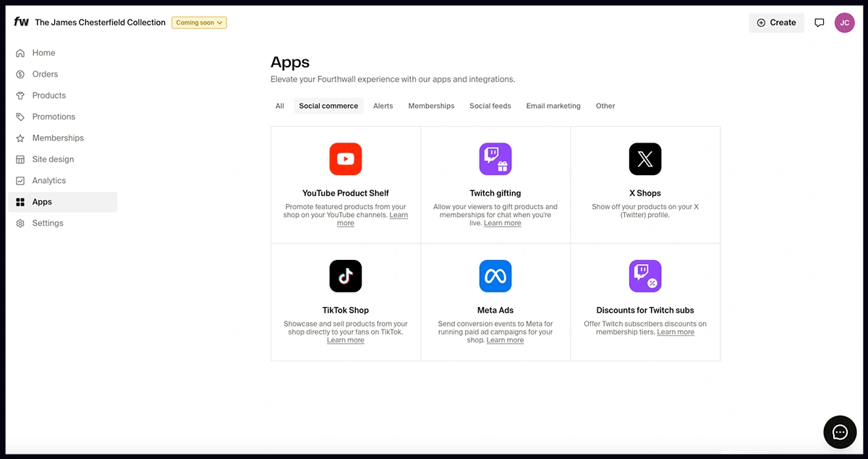Navigate to Analytics in the sidebar
This screenshot has width=868, height=459.
[49, 180]
